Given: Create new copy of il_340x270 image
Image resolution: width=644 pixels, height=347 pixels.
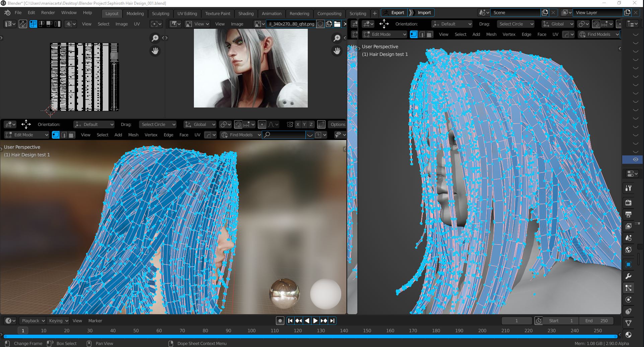Looking at the screenshot, I should tap(329, 24).
